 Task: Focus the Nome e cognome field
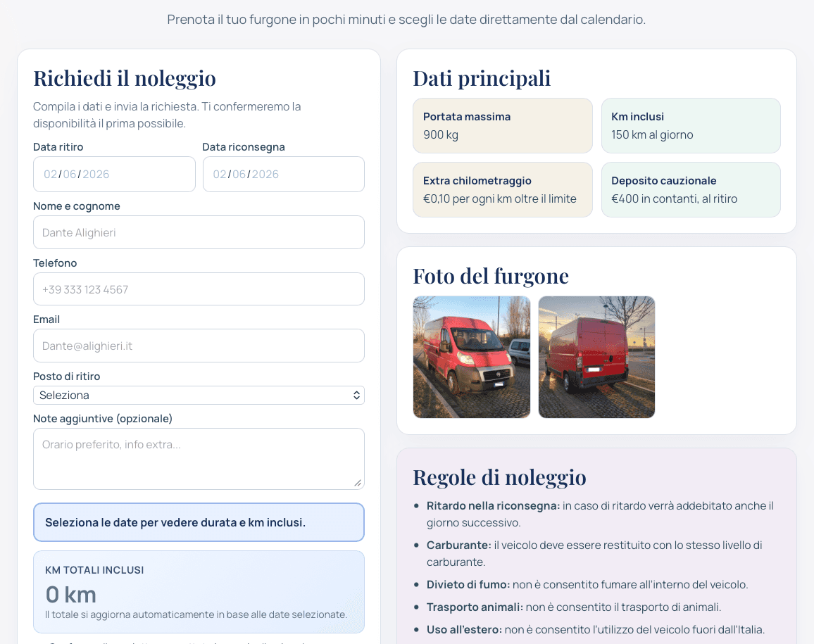pos(199,232)
